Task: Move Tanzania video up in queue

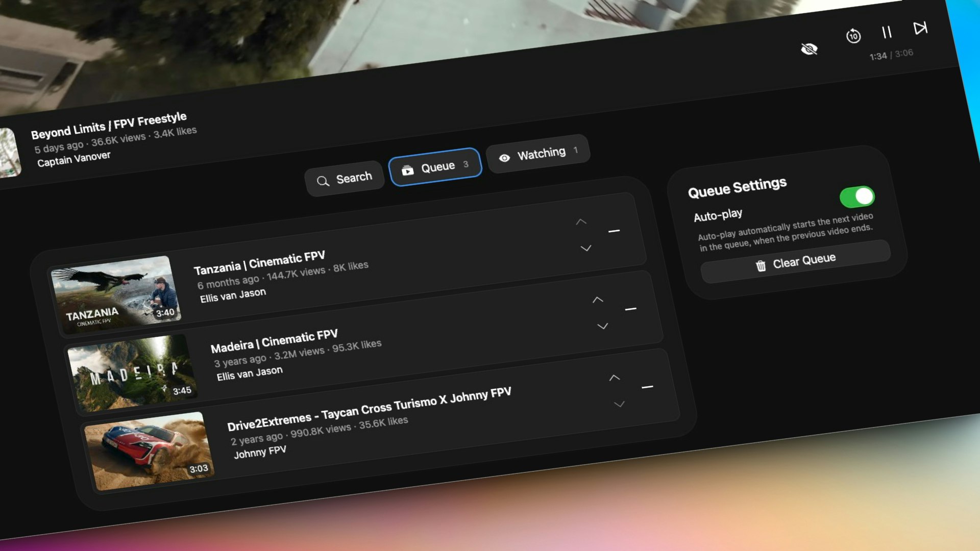Action: pos(581,222)
